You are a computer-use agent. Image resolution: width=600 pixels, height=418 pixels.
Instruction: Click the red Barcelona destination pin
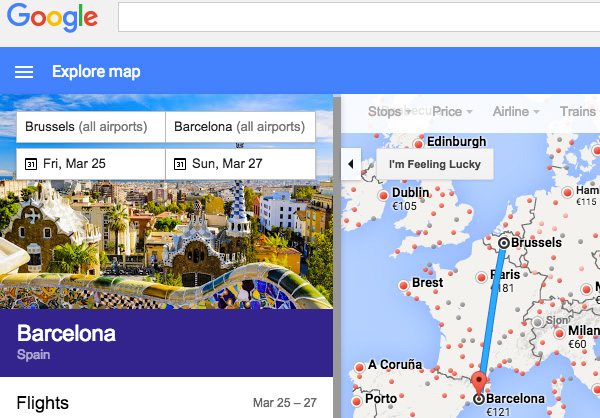pos(479,382)
